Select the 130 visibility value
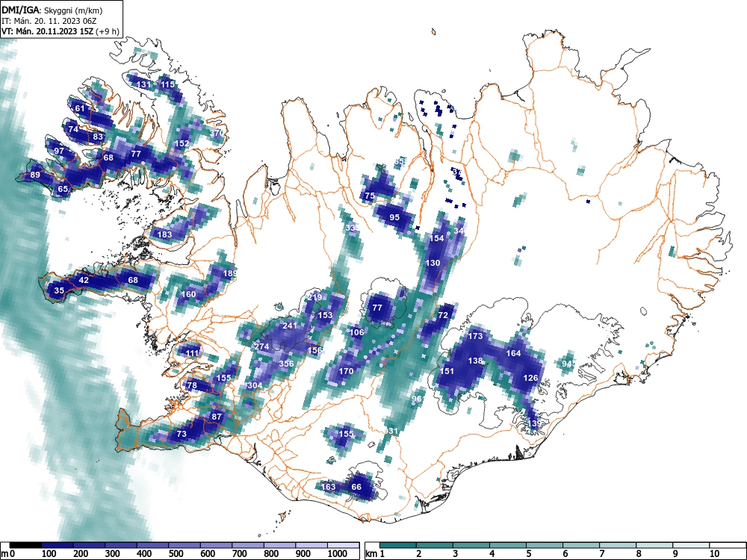 point(433,263)
